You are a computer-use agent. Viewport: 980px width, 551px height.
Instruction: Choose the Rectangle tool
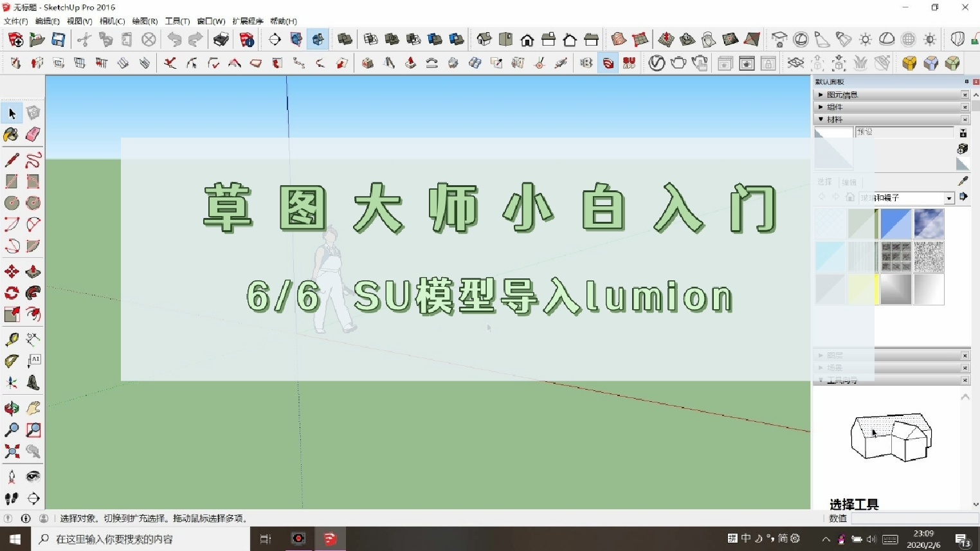click(x=12, y=181)
